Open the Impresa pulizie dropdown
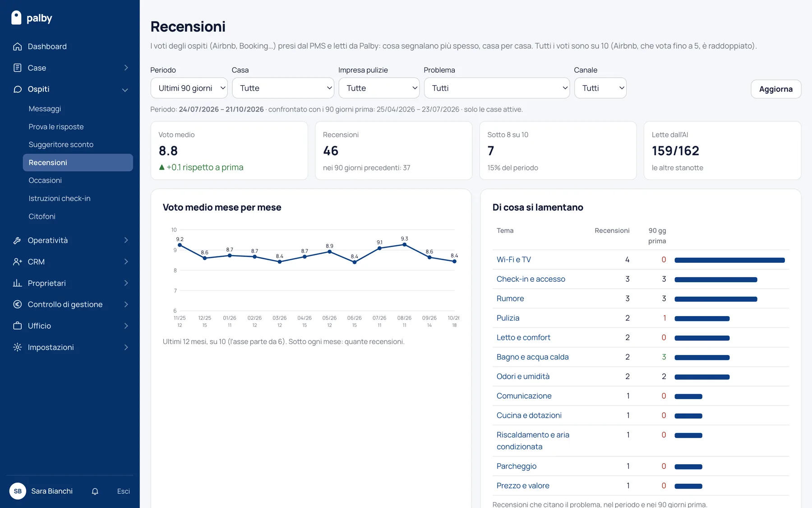 [x=379, y=88]
